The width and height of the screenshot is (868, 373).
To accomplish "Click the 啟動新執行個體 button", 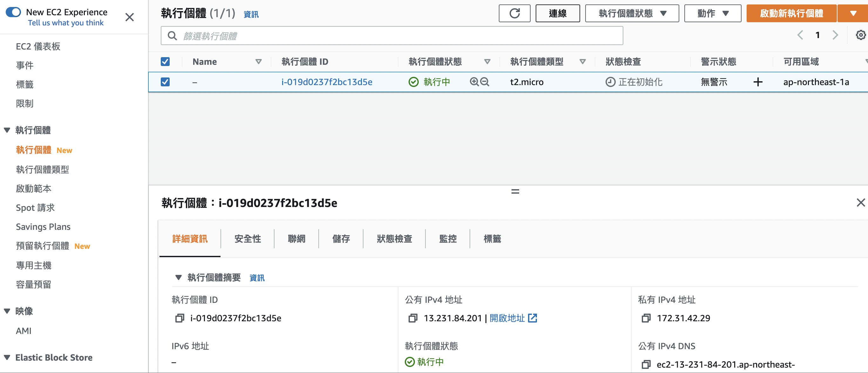I will coord(791,13).
